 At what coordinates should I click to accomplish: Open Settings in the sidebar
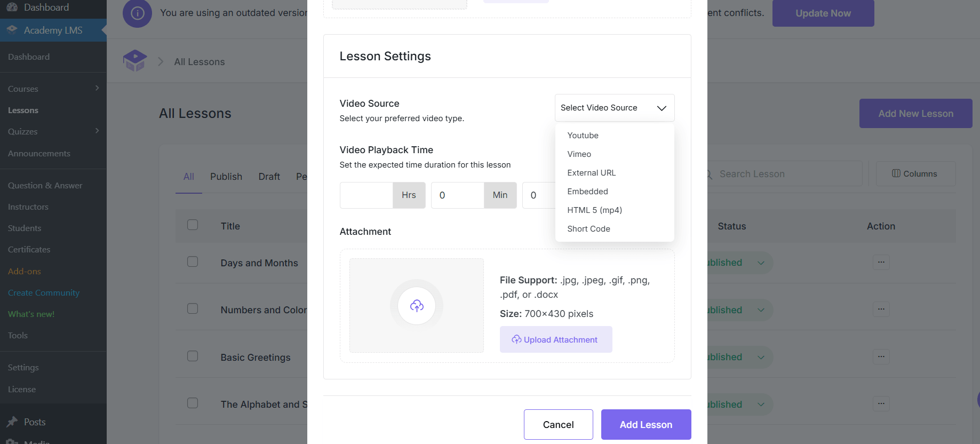23,368
